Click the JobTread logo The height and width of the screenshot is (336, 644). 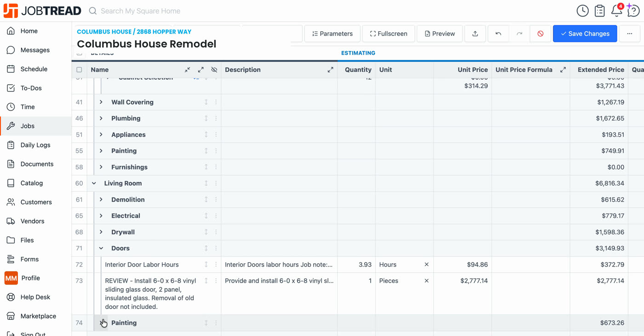click(x=42, y=11)
